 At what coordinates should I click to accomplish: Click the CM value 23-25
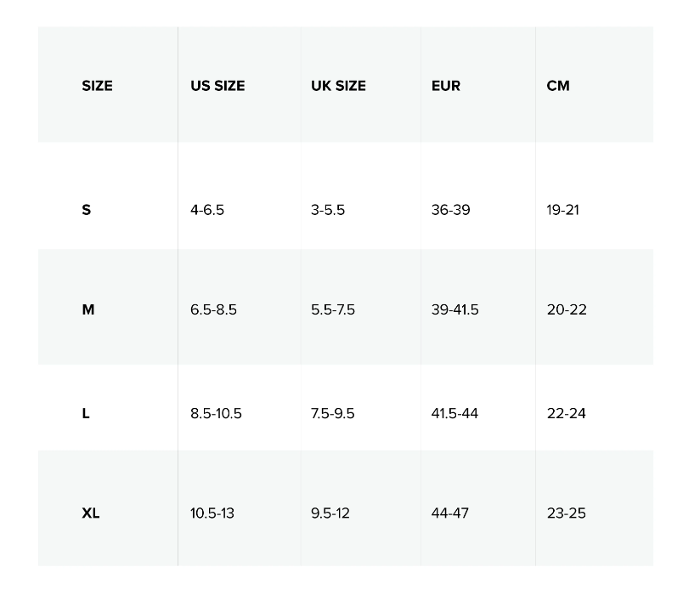[x=567, y=513]
